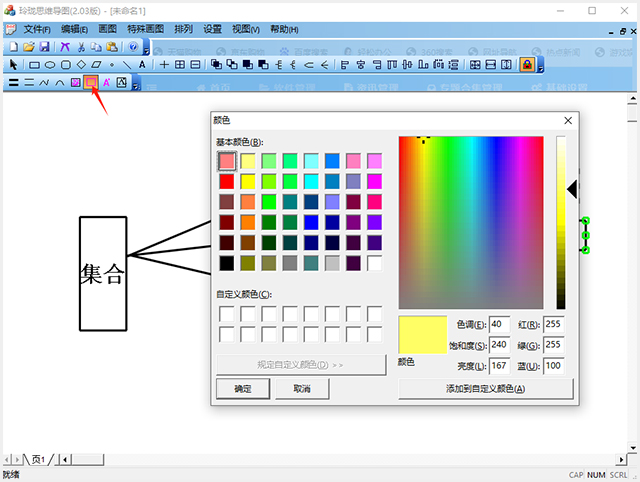The image size is (640, 482).
Task: Expand the style toolbar options arrow
Action: click(x=134, y=84)
